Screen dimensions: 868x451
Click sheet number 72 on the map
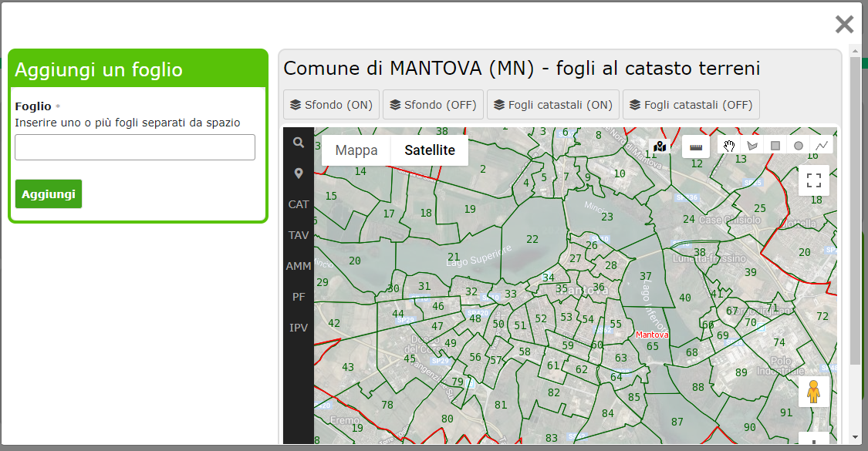[822, 317]
